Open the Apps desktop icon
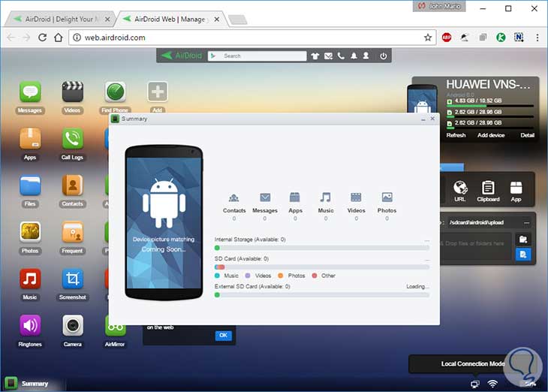Screen dimensions: 548x392 (x=30, y=139)
